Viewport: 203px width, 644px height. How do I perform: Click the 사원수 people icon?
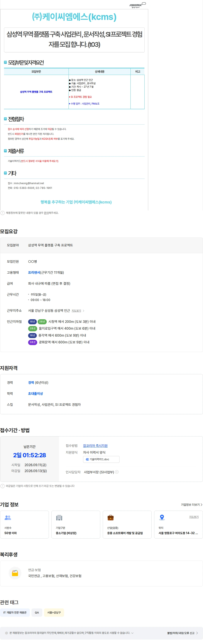tap(8, 517)
